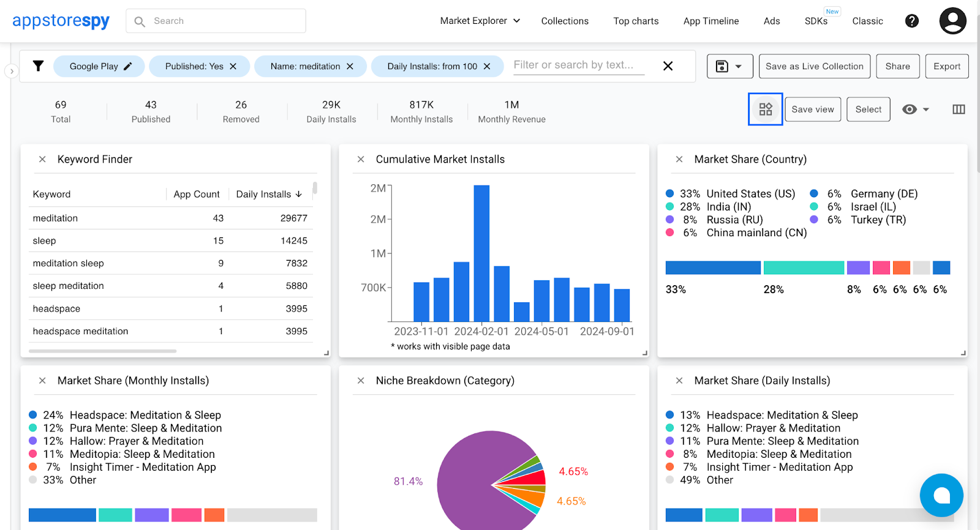Screen dimensions: 980x530
Task: Open the chat support bubble
Action: (x=941, y=495)
